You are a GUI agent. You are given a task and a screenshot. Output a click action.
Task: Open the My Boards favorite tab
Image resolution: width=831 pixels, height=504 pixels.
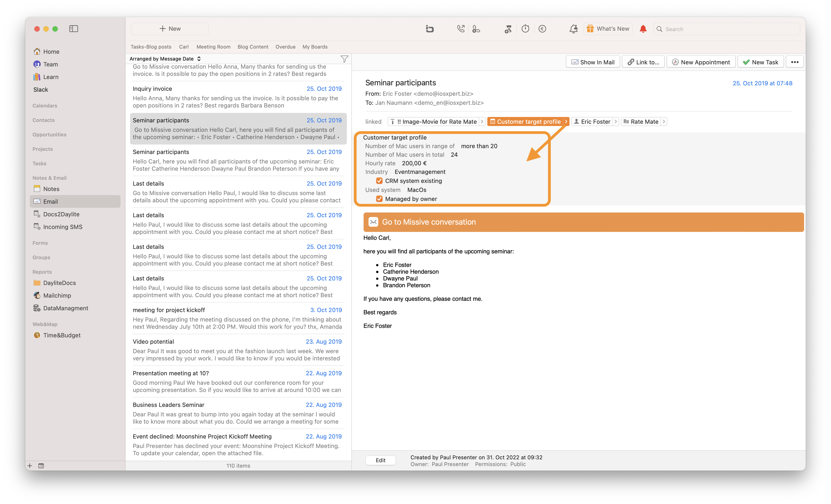click(x=315, y=47)
